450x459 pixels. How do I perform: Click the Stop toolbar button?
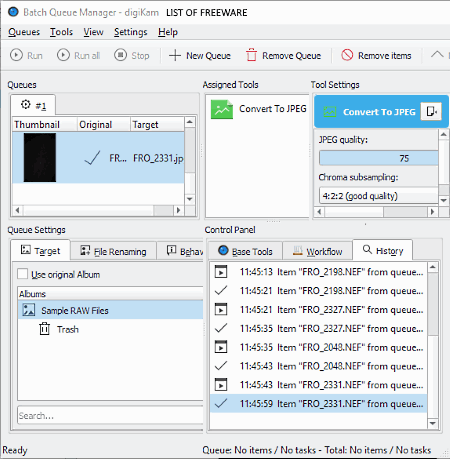click(131, 55)
